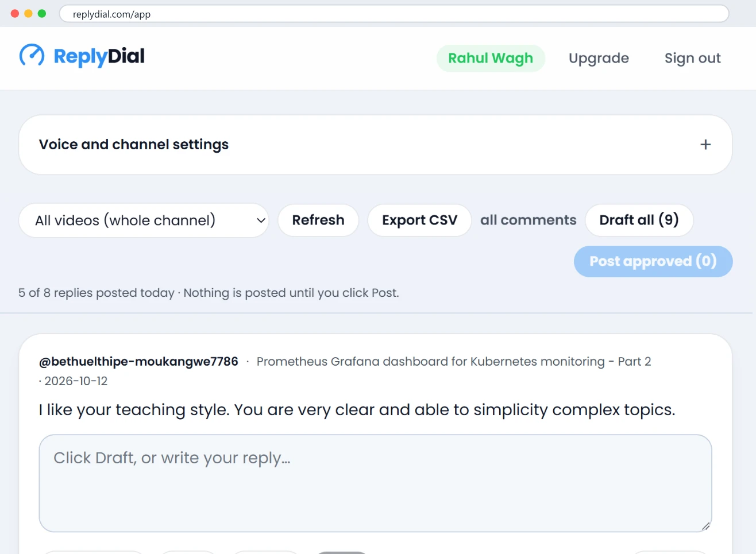756x554 pixels.
Task: Click Sign out
Action: click(692, 59)
